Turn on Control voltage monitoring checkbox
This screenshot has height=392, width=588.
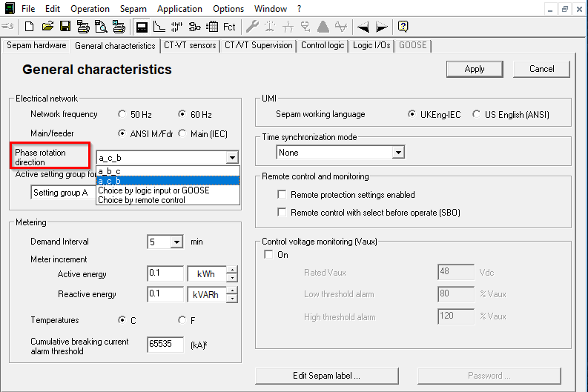(268, 255)
